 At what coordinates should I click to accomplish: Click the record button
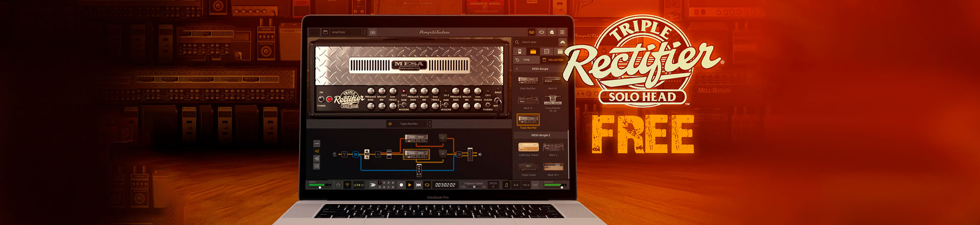pos(401,185)
